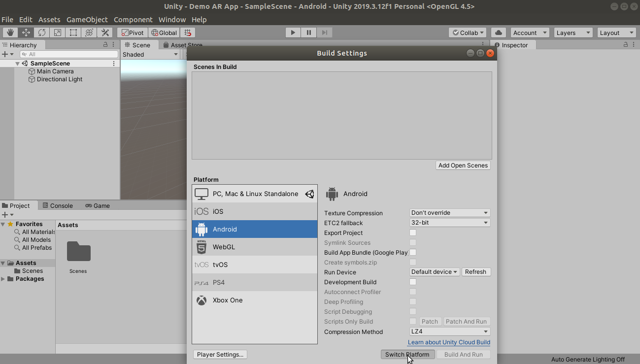Open custom editor tools
Screen dimensions: 640x364
[105, 33]
